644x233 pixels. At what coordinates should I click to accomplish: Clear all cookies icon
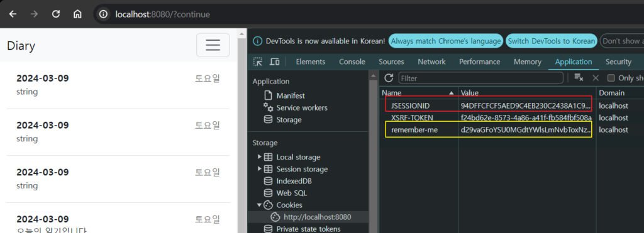pos(579,78)
